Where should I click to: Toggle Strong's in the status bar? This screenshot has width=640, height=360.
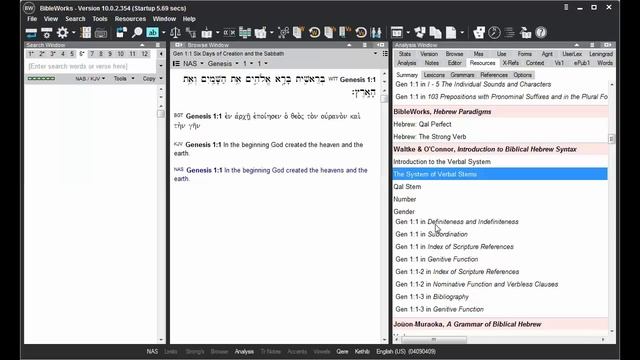click(x=195, y=351)
